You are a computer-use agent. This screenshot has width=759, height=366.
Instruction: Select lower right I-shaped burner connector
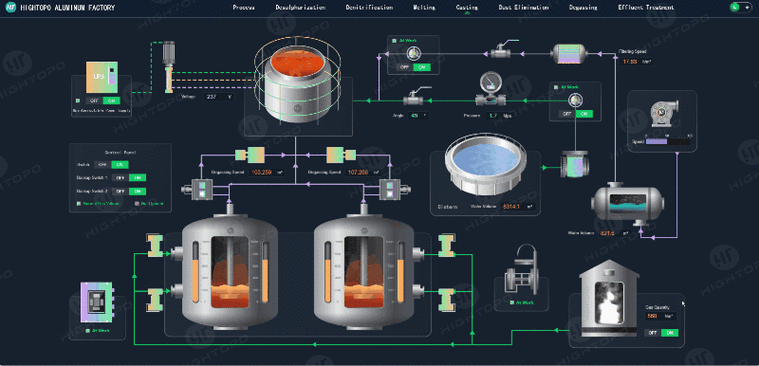point(446,300)
